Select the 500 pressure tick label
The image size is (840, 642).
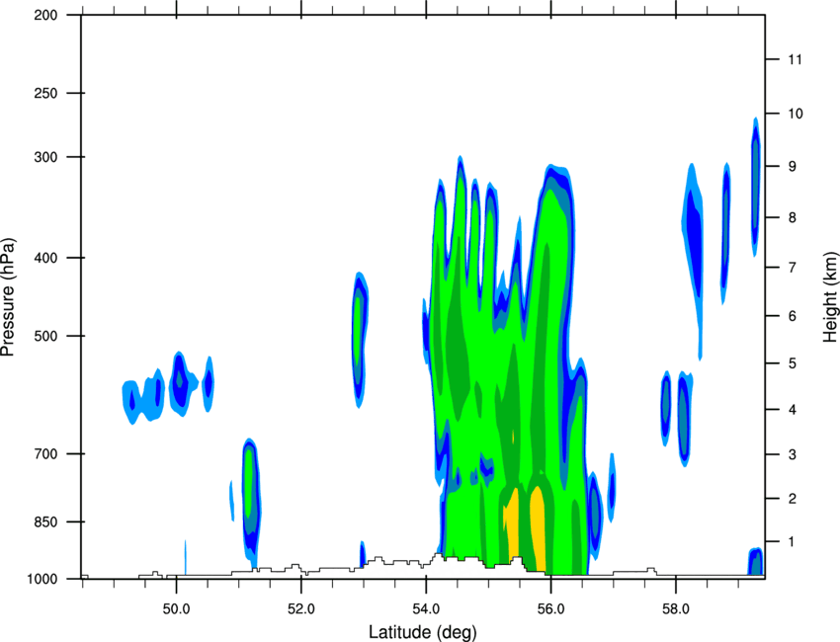pos(45,336)
